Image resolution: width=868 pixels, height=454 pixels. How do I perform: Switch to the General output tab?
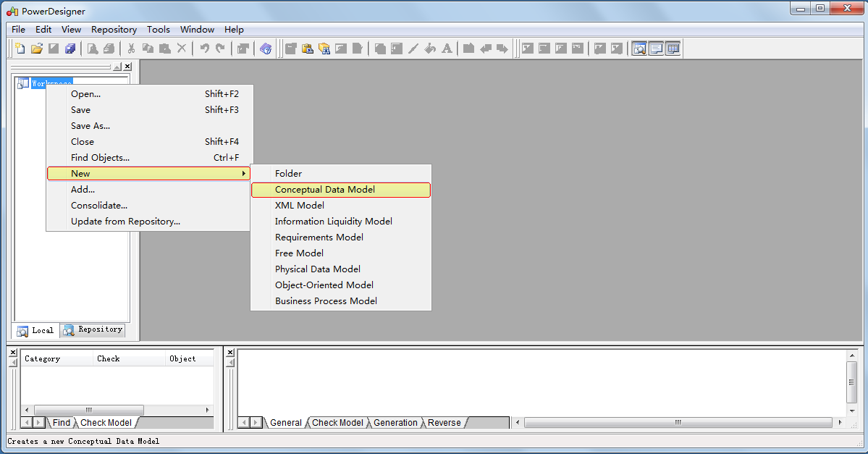[x=285, y=422]
